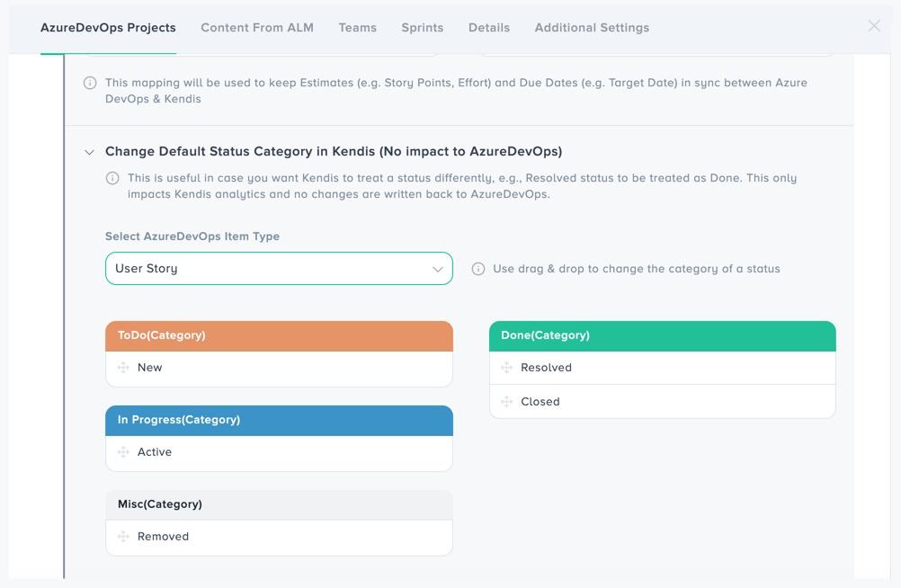
Task: Click the "Select AzureDevOps Item Type" label
Action: [192, 236]
